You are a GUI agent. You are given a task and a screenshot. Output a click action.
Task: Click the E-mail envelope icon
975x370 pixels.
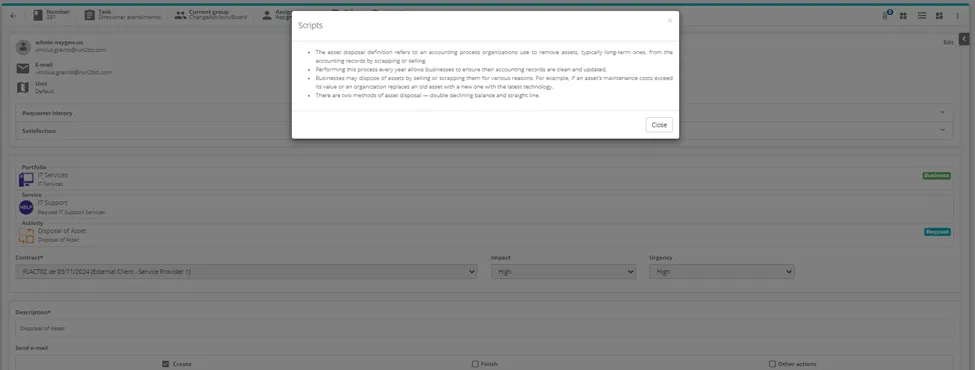coord(23,68)
